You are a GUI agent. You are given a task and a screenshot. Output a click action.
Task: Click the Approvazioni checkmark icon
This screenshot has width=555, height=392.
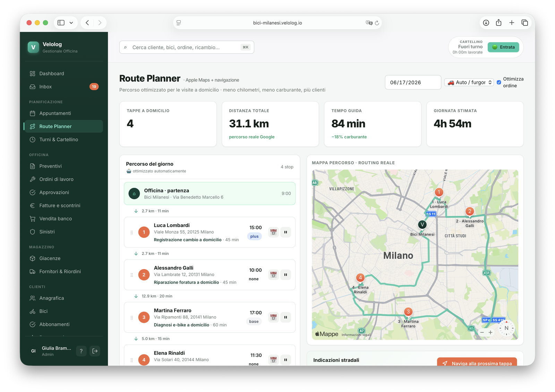33,192
